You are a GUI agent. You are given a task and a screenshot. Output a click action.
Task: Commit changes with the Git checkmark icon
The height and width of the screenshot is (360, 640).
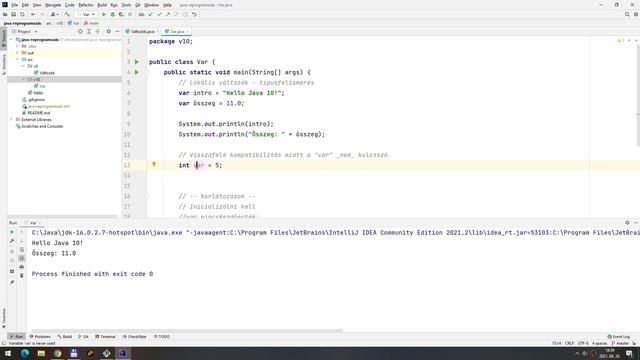click(x=159, y=14)
